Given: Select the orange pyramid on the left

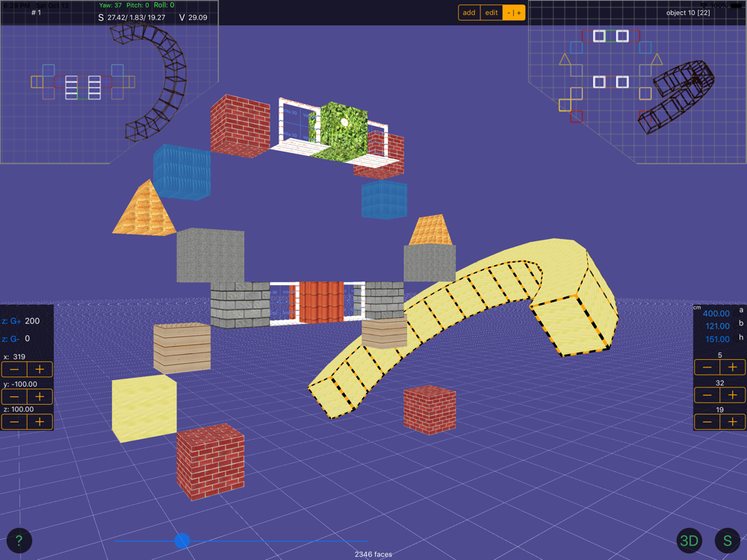Looking at the screenshot, I should click(143, 208).
